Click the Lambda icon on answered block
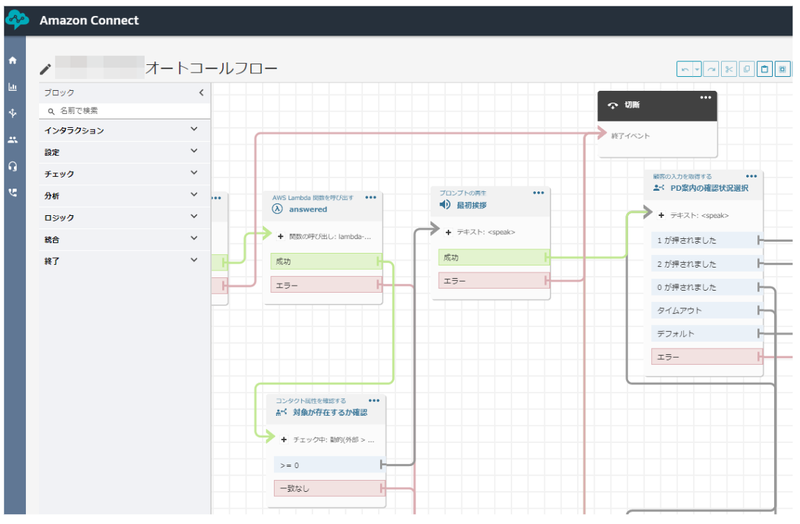This screenshot has height=524, width=800. pos(278,209)
